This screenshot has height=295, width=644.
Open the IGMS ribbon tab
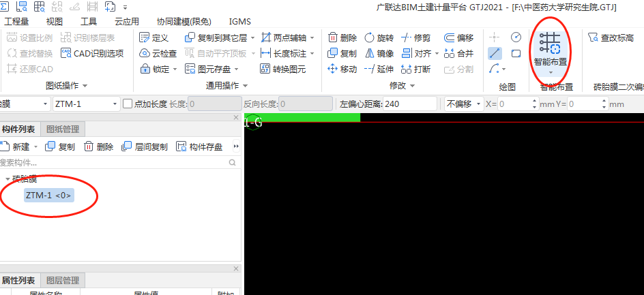[240, 21]
